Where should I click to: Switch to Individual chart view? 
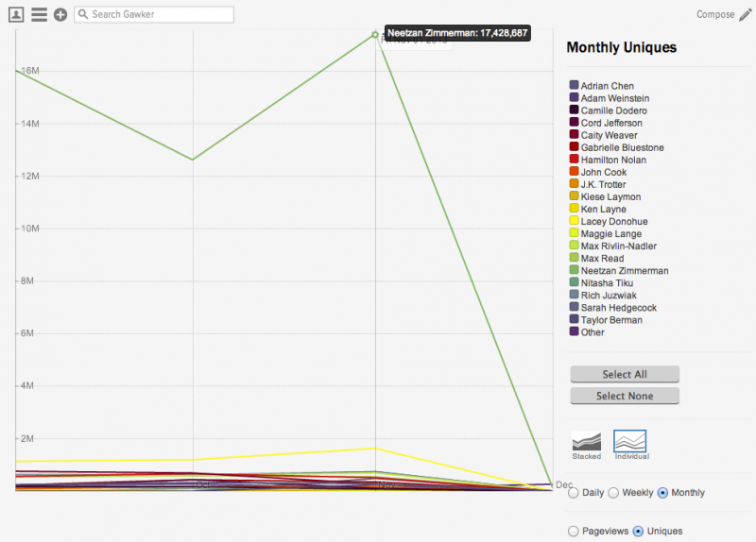pos(630,445)
